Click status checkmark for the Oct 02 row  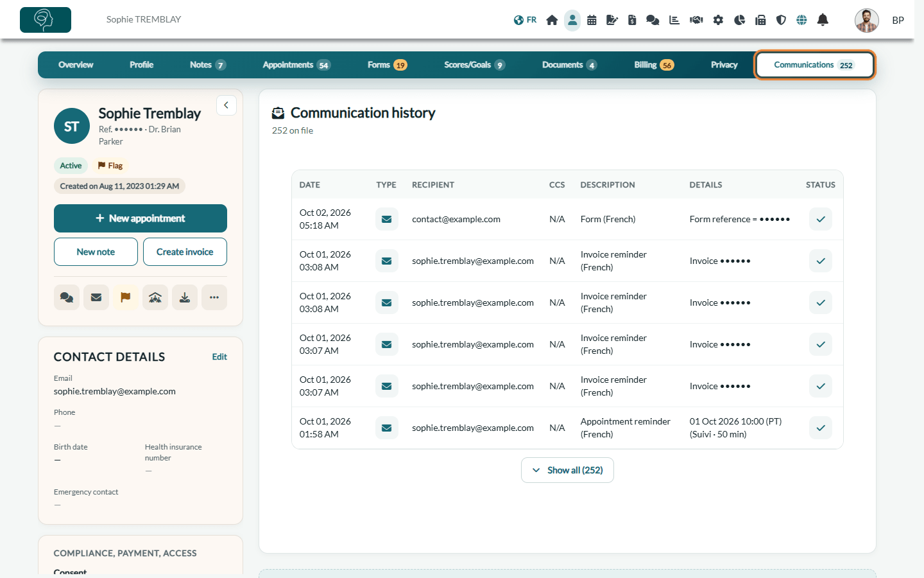[821, 219]
